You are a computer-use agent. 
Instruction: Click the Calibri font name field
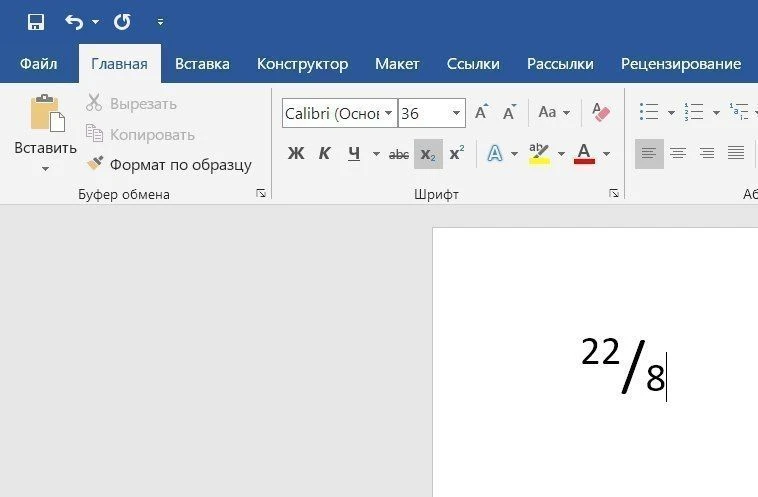pyautogui.click(x=332, y=113)
